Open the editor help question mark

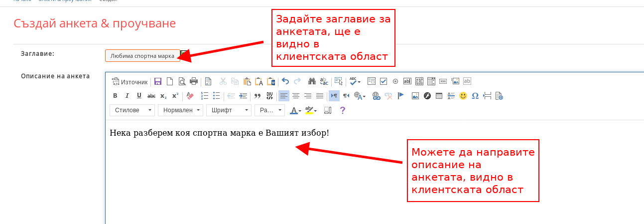pos(342,110)
